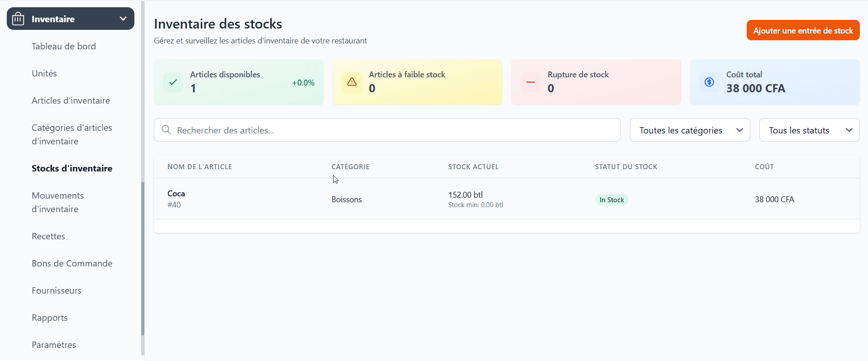The height and width of the screenshot is (361, 868).
Task: Click the blue dollar icon for Coût total
Action: pos(709,82)
